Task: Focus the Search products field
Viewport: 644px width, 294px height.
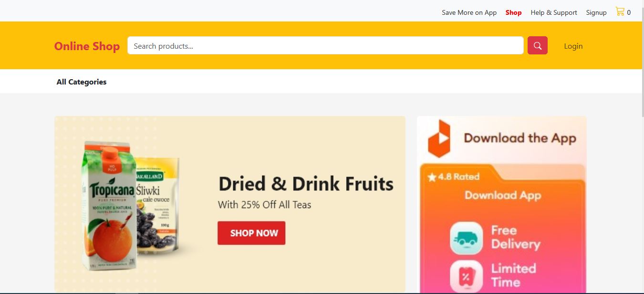Action: coord(325,46)
